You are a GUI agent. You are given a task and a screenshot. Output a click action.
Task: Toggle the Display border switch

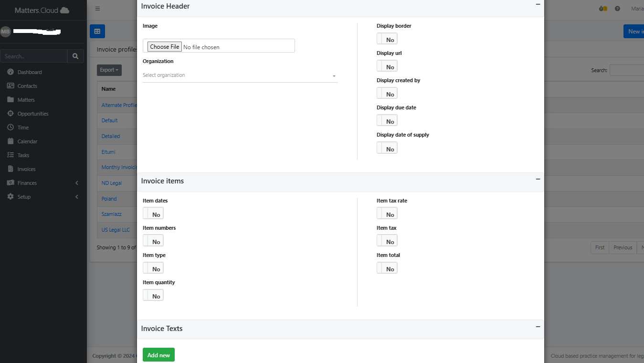tap(387, 39)
